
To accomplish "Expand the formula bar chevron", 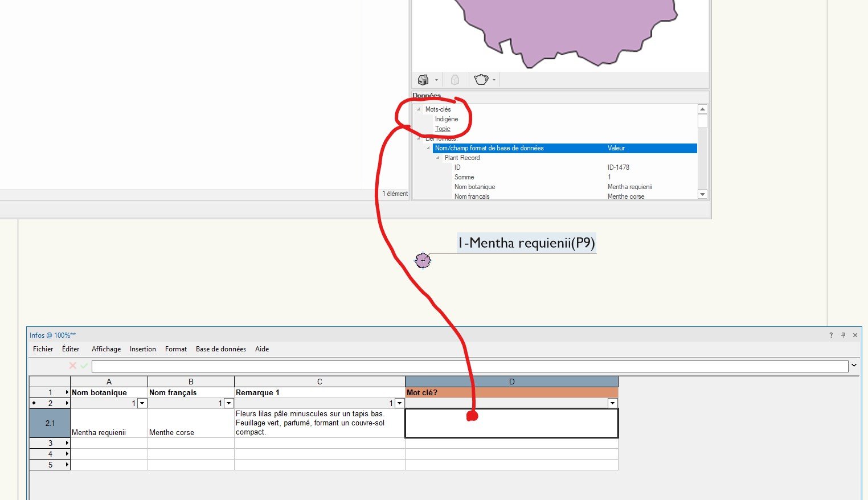I will 854,366.
